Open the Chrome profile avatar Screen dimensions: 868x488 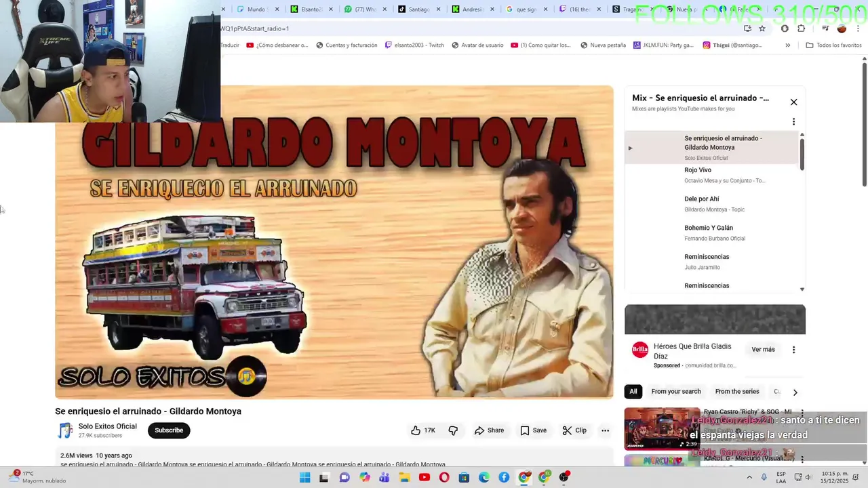(x=842, y=28)
